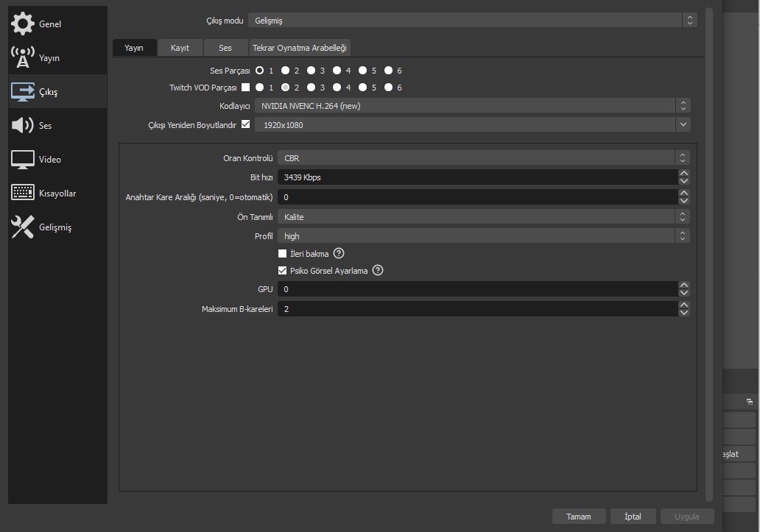Disable Psiko Görsel Ayarlama checkbox

click(283, 271)
